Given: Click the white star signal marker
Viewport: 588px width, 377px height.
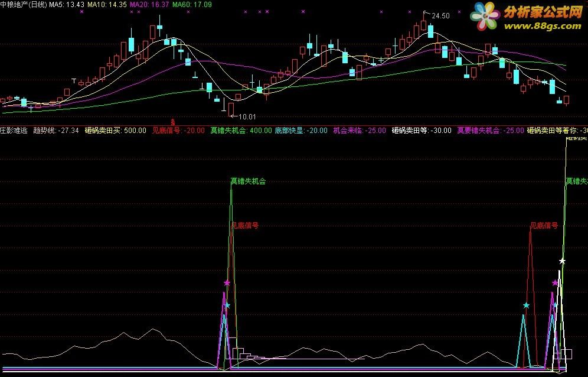Looking at the screenshot, I should (562, 261).
